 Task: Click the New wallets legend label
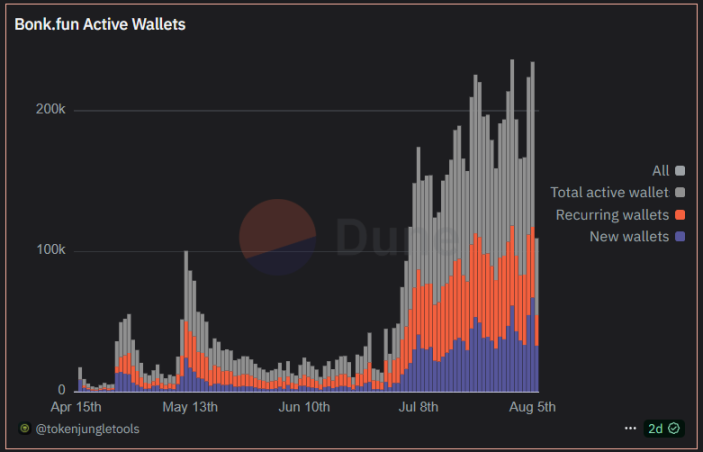629,236
